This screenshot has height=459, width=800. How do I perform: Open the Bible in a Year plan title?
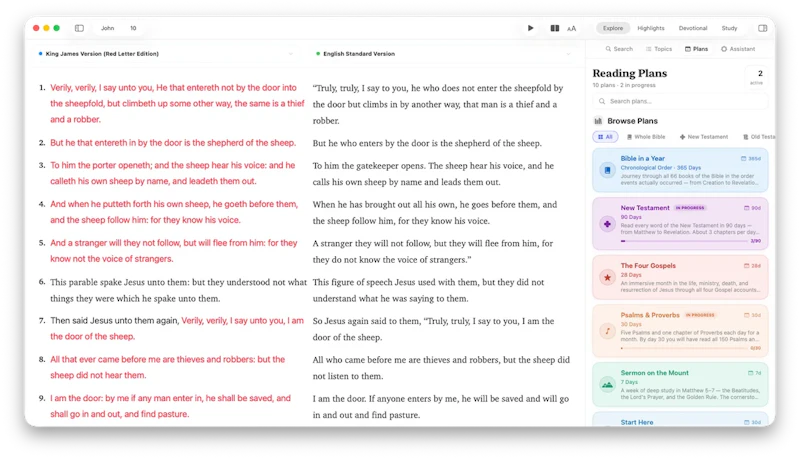point(642,159)
